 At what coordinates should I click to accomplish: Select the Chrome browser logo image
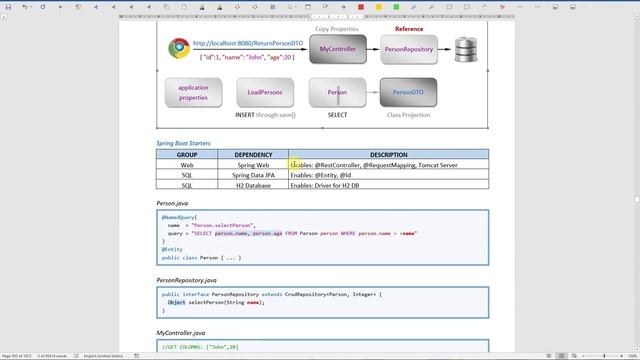click(x=179, y=48)
